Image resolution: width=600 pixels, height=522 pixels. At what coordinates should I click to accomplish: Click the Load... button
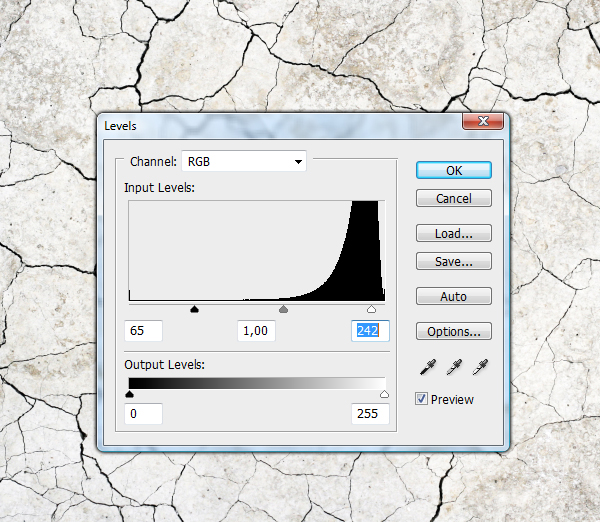tap(454, 233)
